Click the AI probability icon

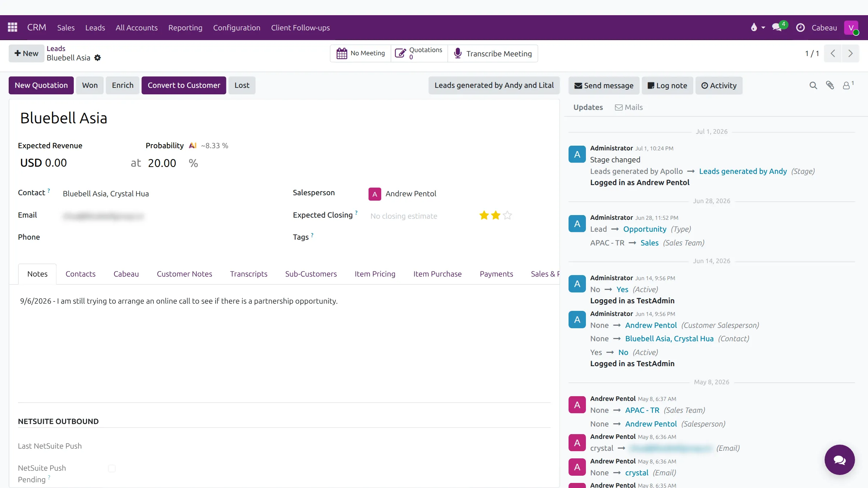[x=193, y=146]
